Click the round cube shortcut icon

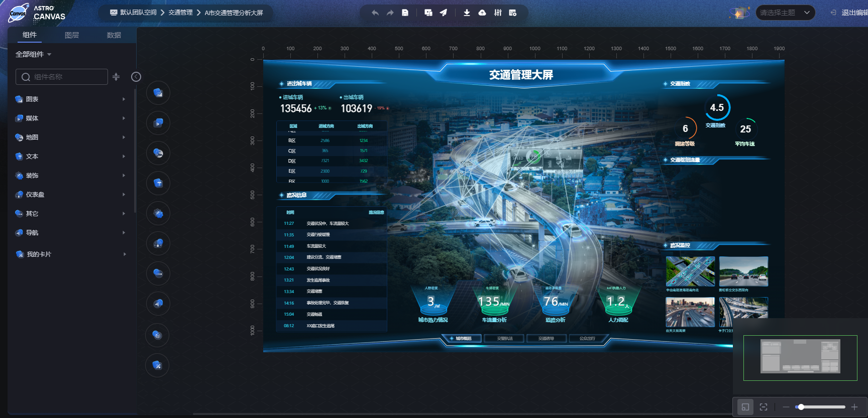[157, 335]
